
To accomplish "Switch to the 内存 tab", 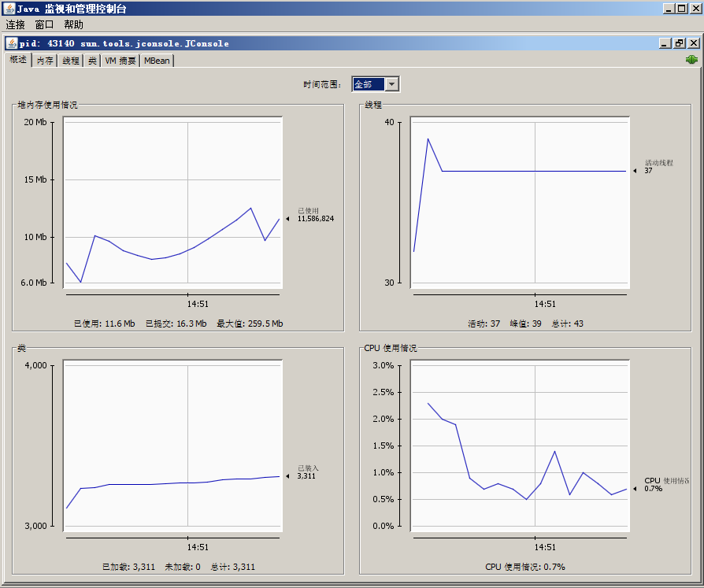I will pyautogui.click(x=45, y=61).
